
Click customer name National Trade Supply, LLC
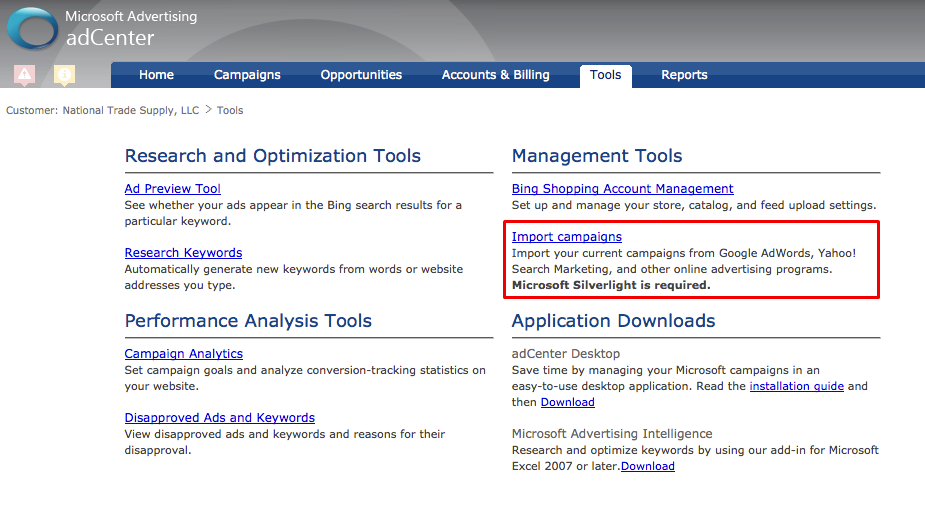coord(131,110)
